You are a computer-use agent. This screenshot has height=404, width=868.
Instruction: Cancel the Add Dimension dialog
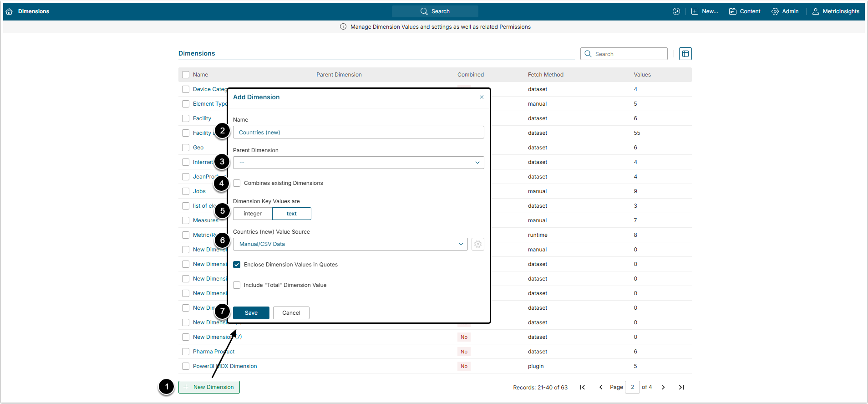[x=291, y=313]
